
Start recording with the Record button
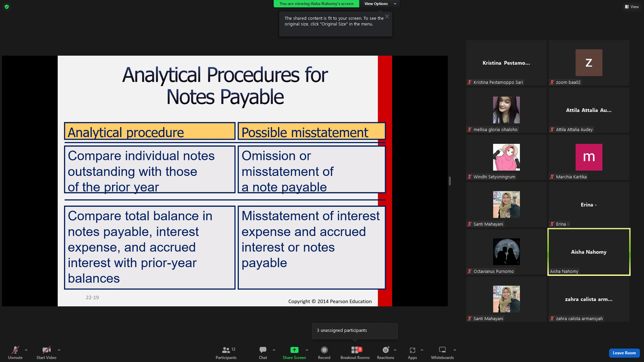[x=324, y=353]
